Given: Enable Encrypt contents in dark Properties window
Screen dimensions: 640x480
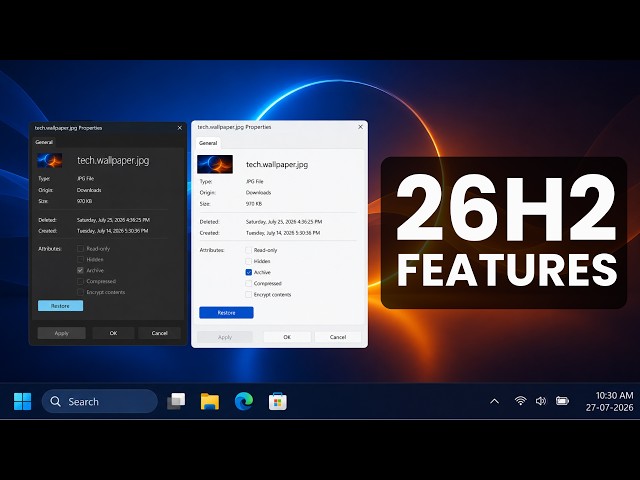Looking at the screenshot, I should pyautogui.click(x=80, y=292).
